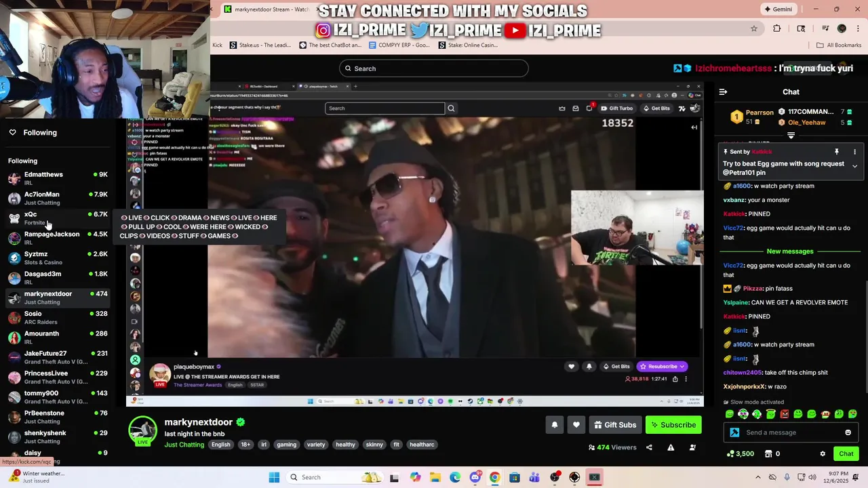Click the healtharc stream tag
The image size is (868, 488).
click(422, 445)
